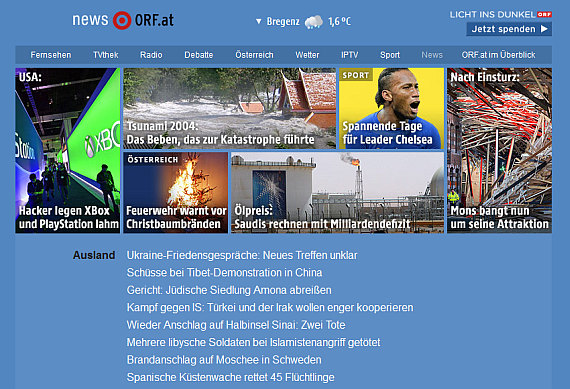Click the rain cloud weather icon
Viewport: 570px width, 389px height.
[x=313, y=22]
